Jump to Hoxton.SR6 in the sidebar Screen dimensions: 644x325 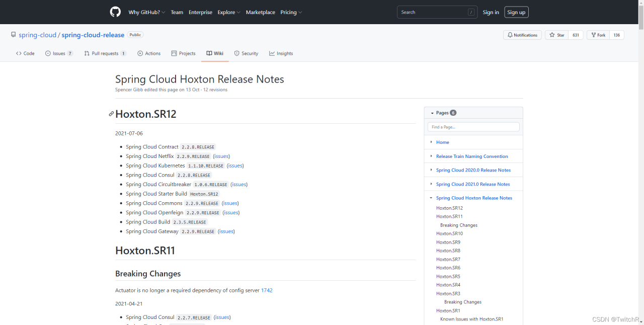[x=448, y=268]
